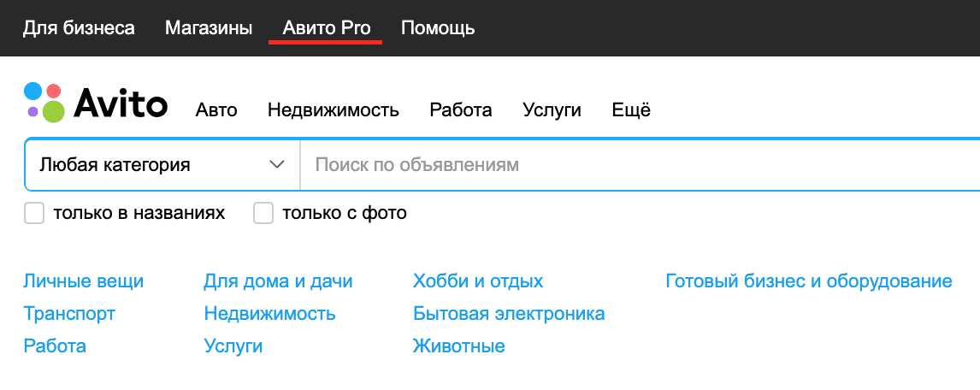Choose 'Работа' in main navigation

(461, 109)
